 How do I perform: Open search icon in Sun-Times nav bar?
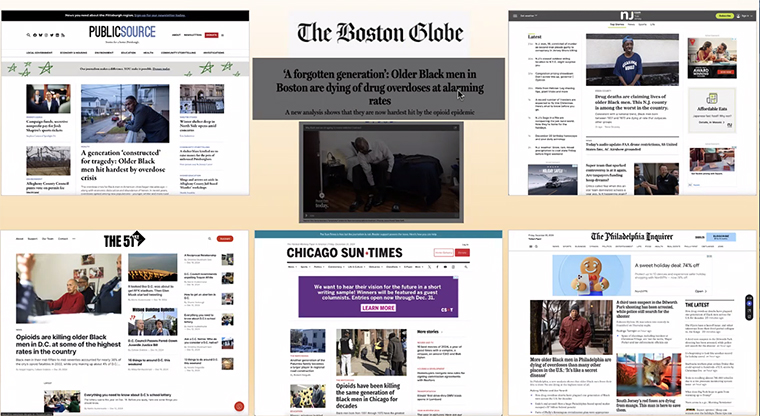coord(466,267)
